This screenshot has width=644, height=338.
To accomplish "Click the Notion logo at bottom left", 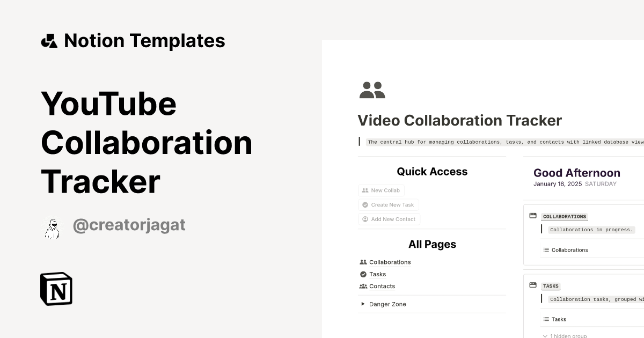I will 55,289.
